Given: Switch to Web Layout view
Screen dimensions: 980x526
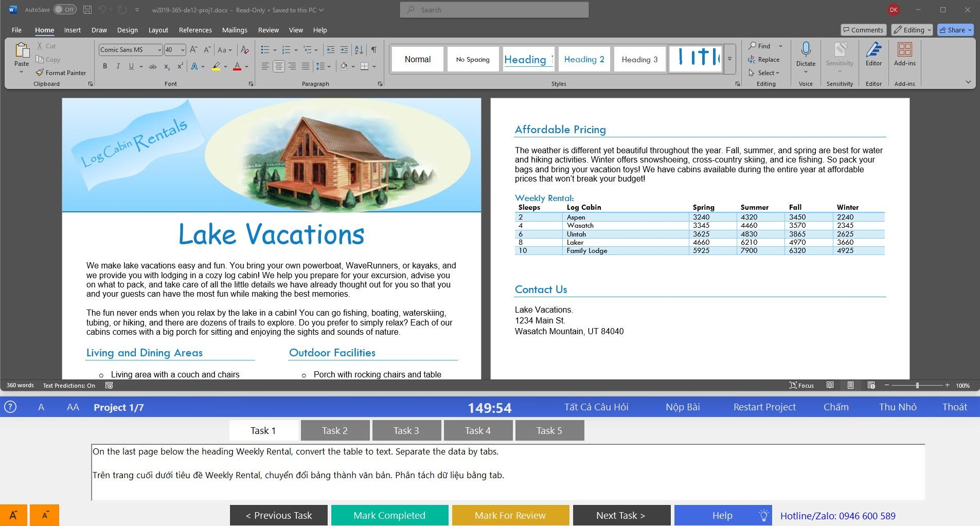Looking at the screenshot, I should point(871,385).
